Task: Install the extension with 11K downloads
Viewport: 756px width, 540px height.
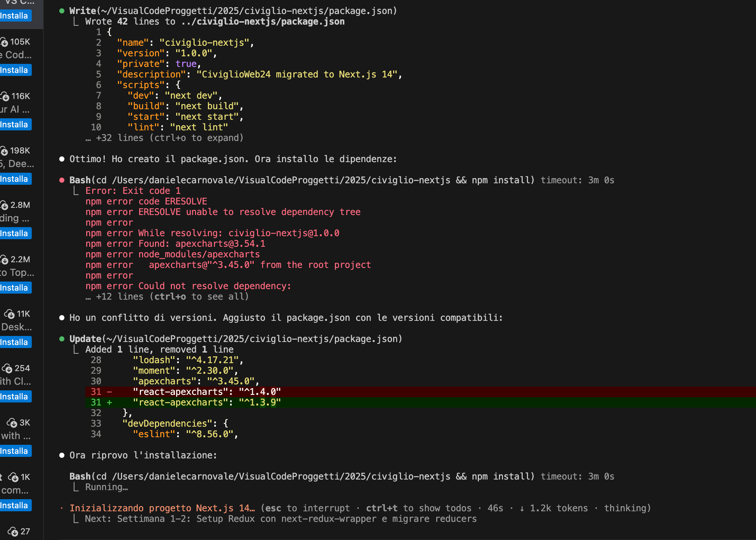Action: click(x=14, y=342)
